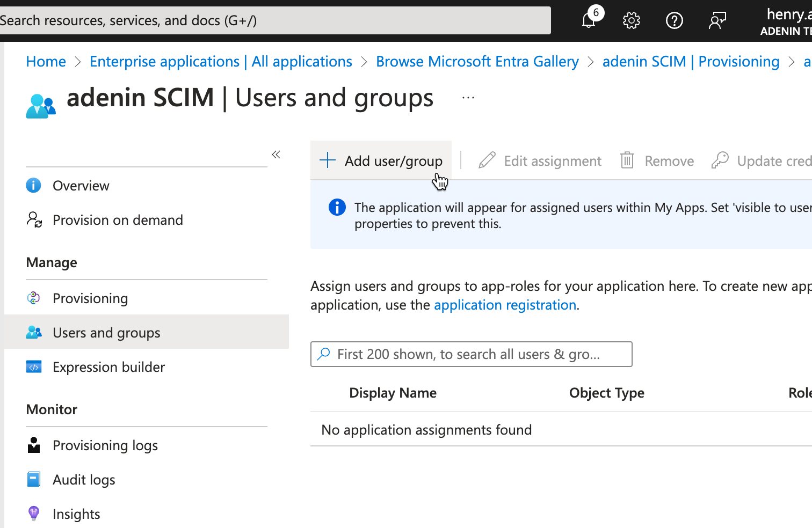This screenshot has width=812, height=528.
Task: Open Provisioning logs under Monitor
Action: [105, 445]
